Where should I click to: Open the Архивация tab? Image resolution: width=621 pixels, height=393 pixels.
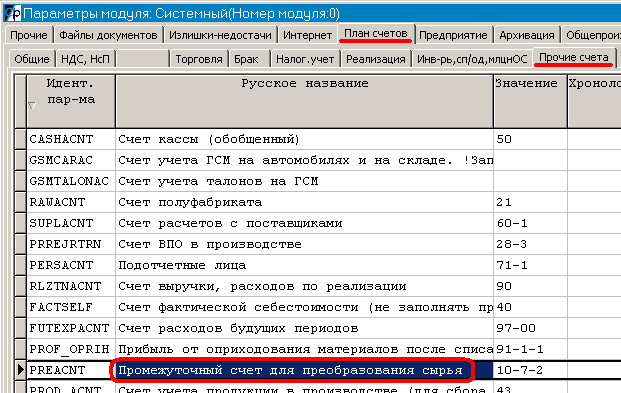(526, 35)
